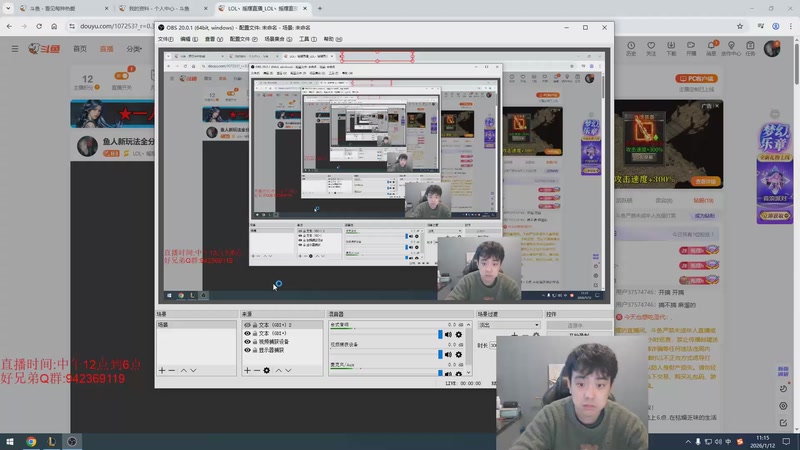The width and height of the screenshot is (800, 450).
Task: Click the Douyu logo
Action: pos(44,48)
